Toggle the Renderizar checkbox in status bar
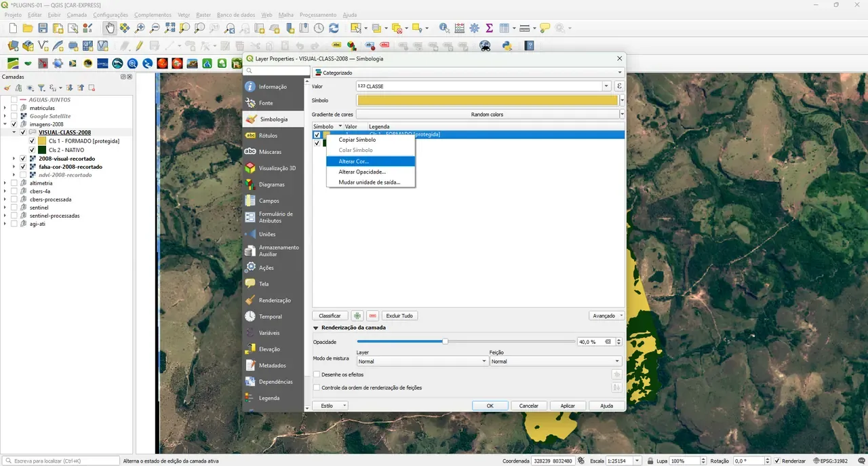This screenshot has width=868, height=466. (x=777, y=461)
